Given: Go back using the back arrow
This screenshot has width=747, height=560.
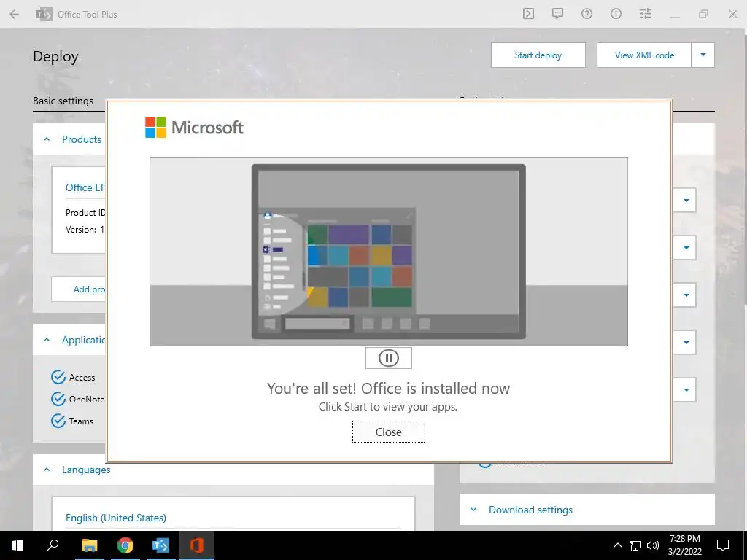Looking at the screenshot, I should pyautogui.click(x=15, y=15).
